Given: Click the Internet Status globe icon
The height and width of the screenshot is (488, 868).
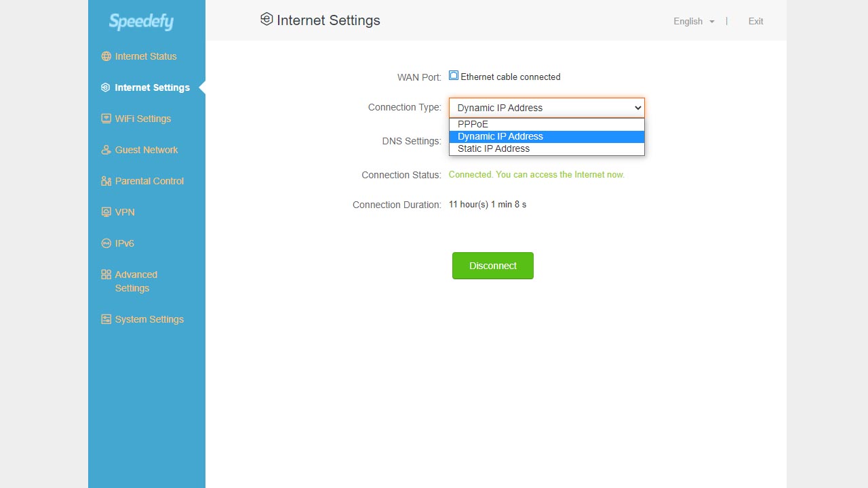Looking at the screenshot, I should (x=106, y=56).
